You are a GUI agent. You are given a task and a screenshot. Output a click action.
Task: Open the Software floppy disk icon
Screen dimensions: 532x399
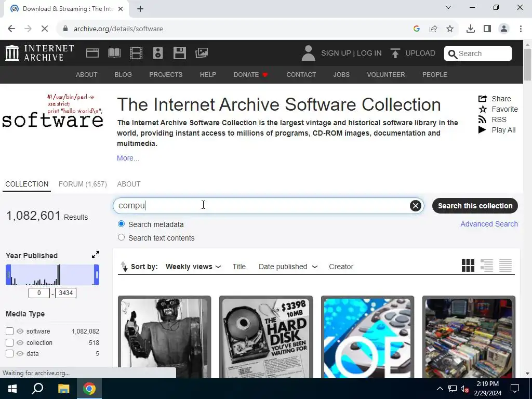179,53
